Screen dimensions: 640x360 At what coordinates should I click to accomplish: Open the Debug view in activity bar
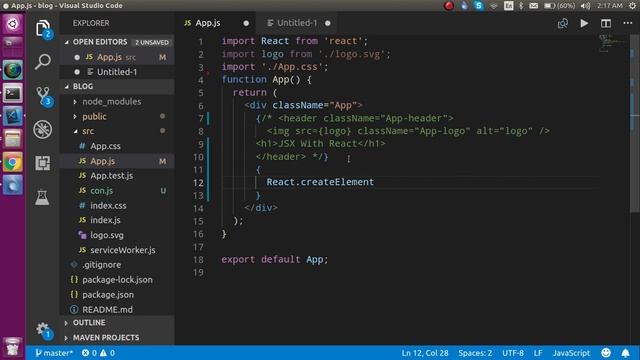(x=42, y=129)
